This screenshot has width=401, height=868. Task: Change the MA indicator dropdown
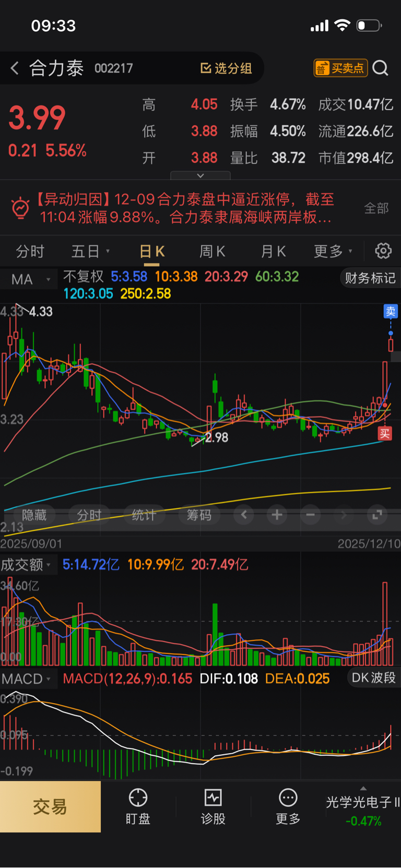(x=29, y=279)
